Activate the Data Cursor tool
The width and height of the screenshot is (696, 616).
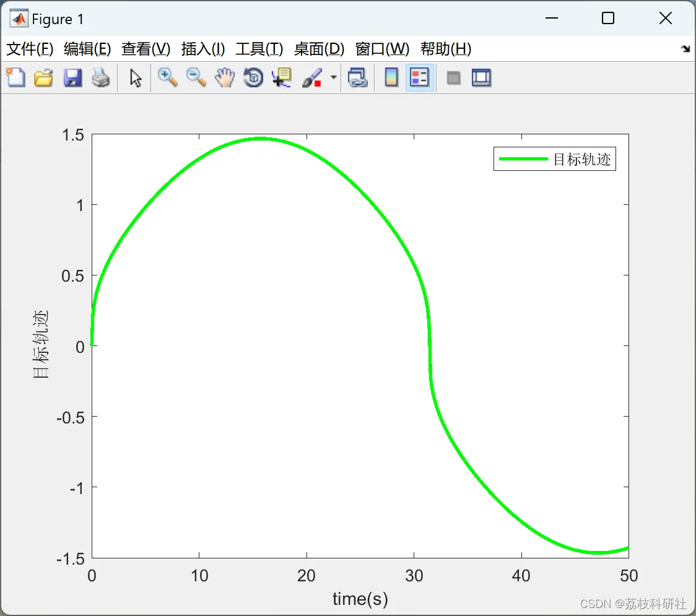point(282,77)
